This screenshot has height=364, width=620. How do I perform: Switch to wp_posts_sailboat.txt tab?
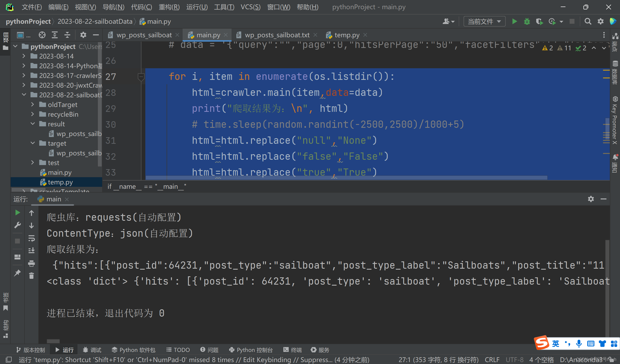pyautogui.click(x=277, y=35)
